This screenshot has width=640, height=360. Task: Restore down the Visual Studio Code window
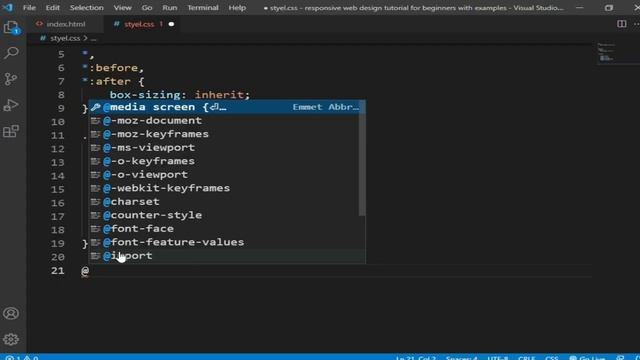pyautogui.click(x=609, y=8)
